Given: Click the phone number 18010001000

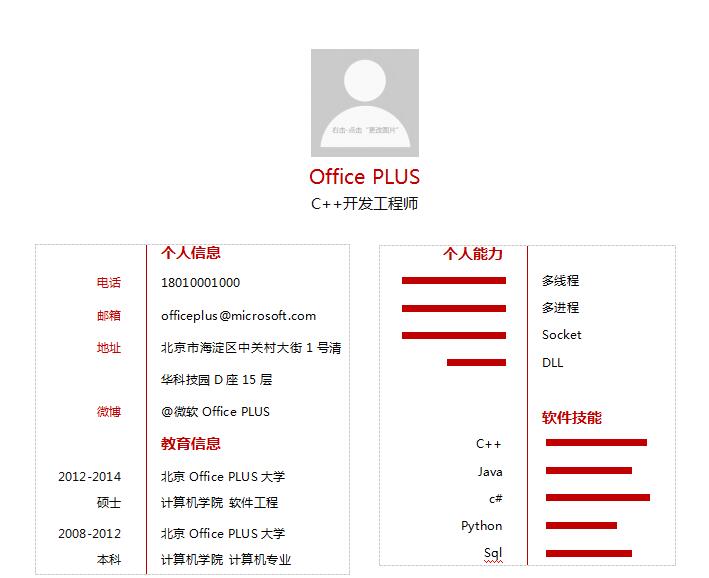Looking at the screenshot, I should tap(200, 283).
